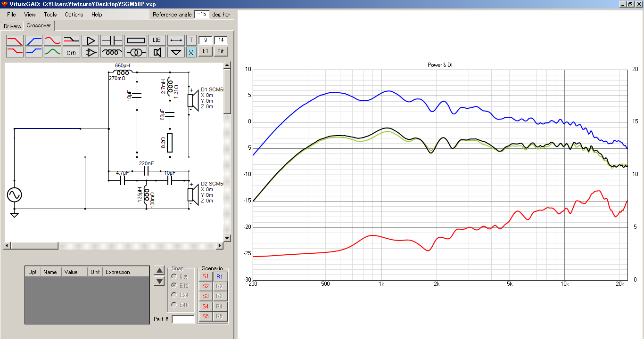Add a buffer amplifier triangle

(90, 40)
